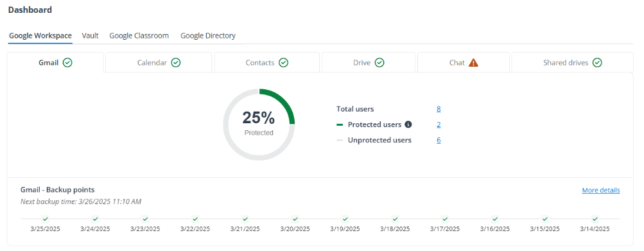Image resolution: width=644 pixels, height=251 pixels.
Task: Click the Unprotected users label
Action: coord(379,140)
